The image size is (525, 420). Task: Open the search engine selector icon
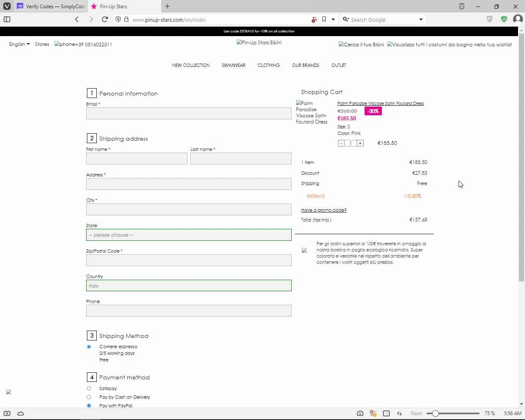tap(346, 19)
